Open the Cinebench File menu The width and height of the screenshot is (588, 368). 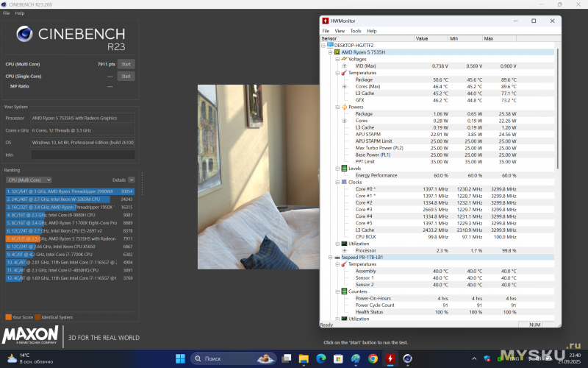pos(7,13)
